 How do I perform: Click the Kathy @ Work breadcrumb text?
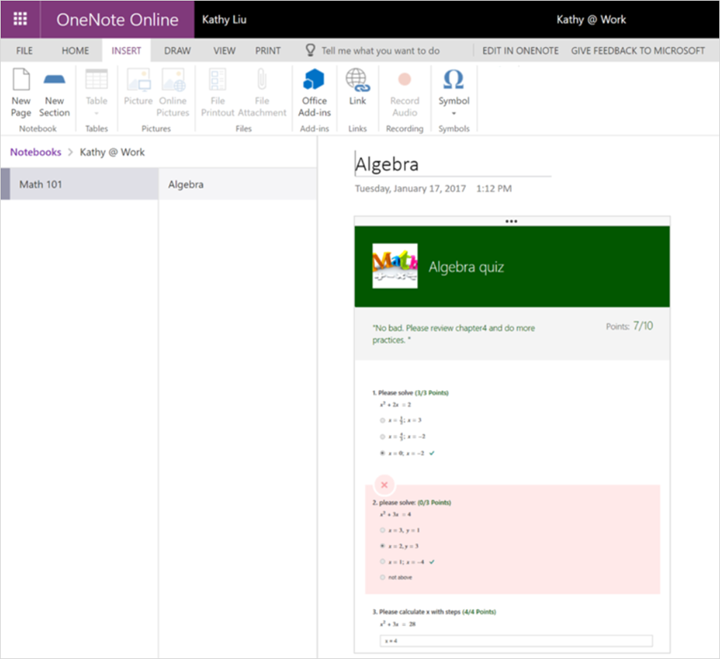click(x=112, y=152)
